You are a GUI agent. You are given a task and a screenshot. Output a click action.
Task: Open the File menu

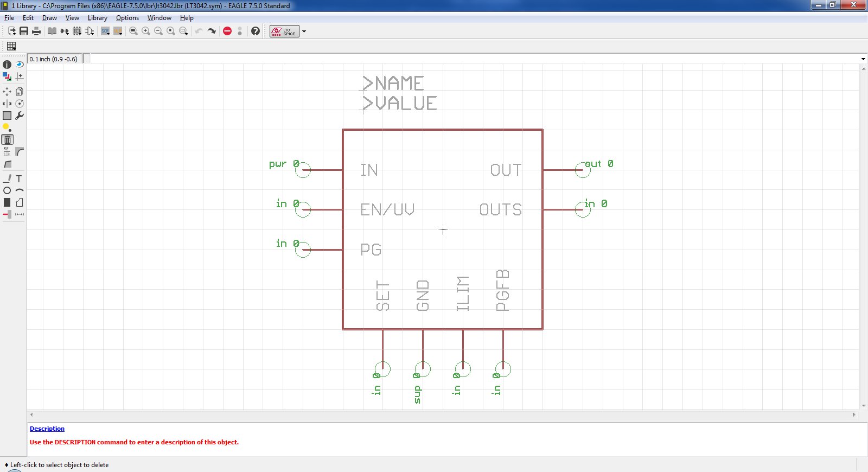pos(9,18)
